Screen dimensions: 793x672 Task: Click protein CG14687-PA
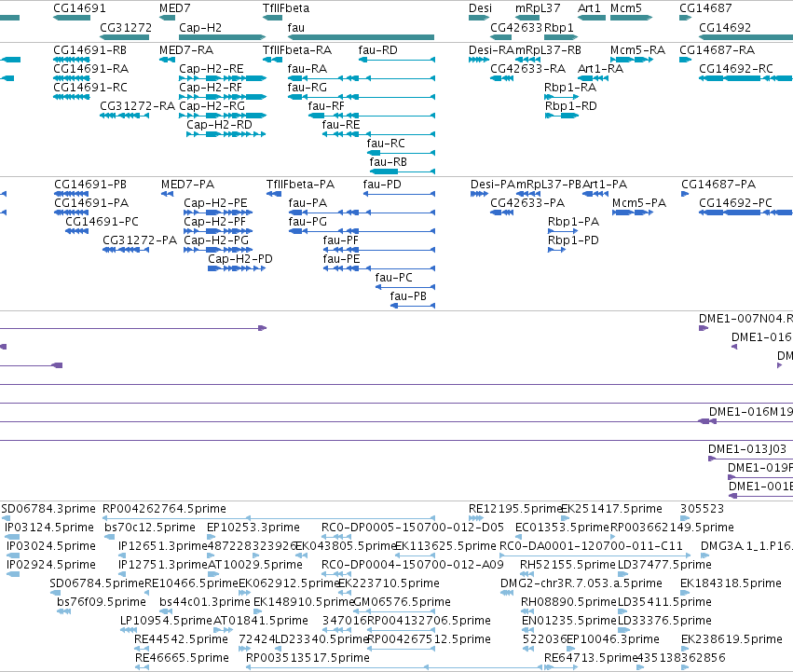[685, 194]
